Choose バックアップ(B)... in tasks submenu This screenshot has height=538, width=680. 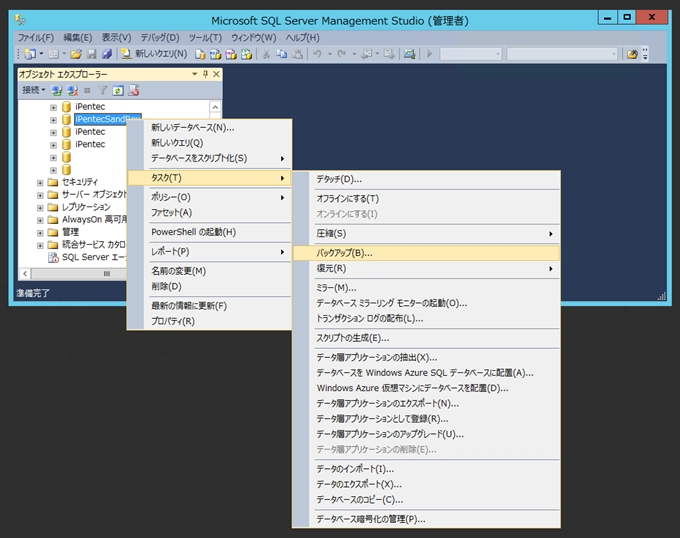(x=427, y=253)
